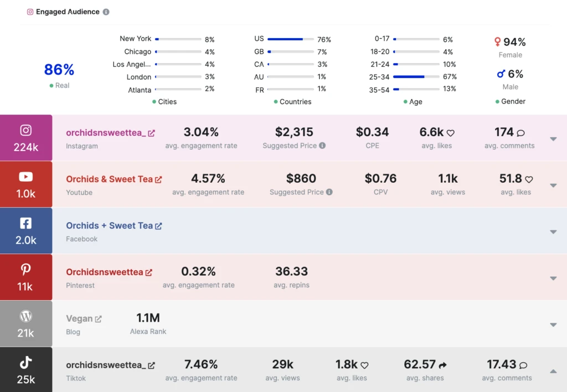Click the TikTok platform icon tile
Viewport: 567px width, 392px height.
(26, 370)
